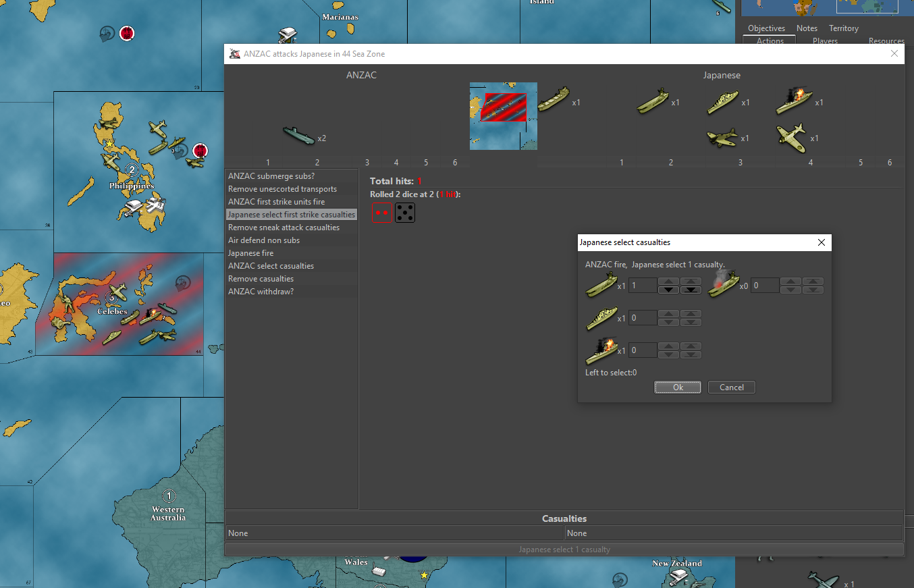The width and height of the screenshot is (914, 588).
Task: Click the Western Australia value 1 marker
Action: click(168, 497)
